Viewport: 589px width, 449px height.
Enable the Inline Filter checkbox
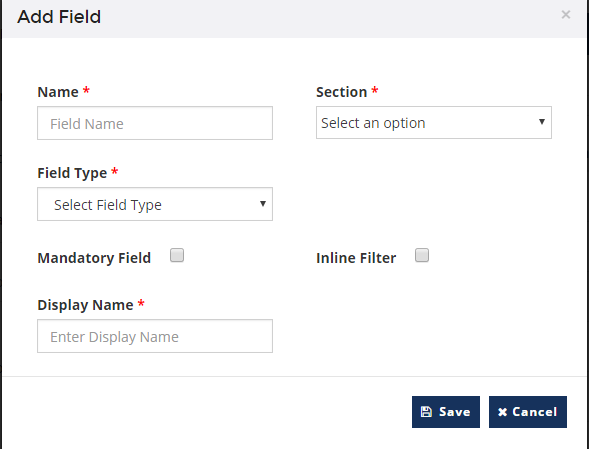(422, 255)
